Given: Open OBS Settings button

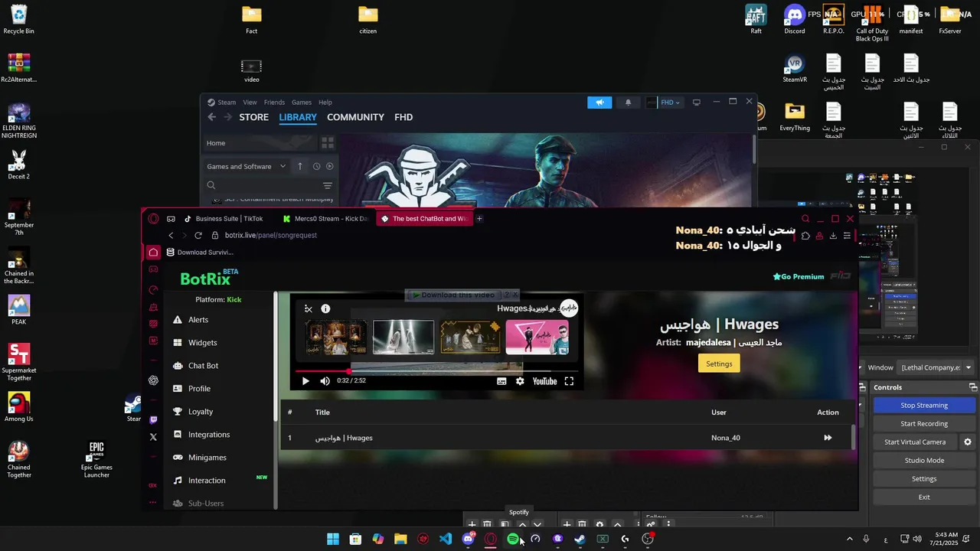Looking at the screenshot, I should click(924, 478).
